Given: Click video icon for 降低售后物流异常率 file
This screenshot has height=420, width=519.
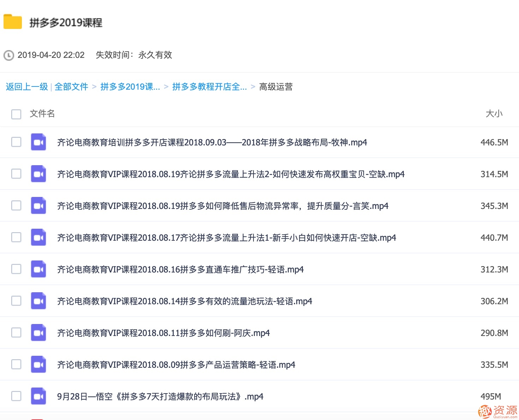Looking at the screenshot, I should [38, 206].
